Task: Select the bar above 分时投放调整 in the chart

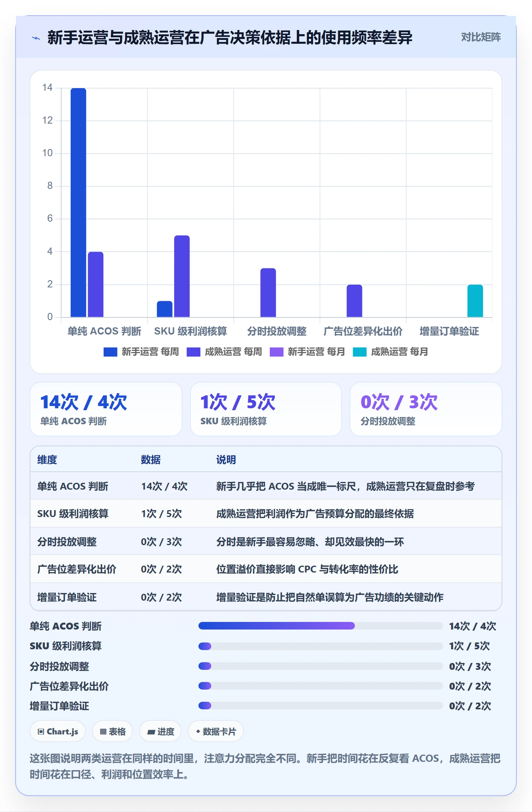Action: tap(268, 293)
